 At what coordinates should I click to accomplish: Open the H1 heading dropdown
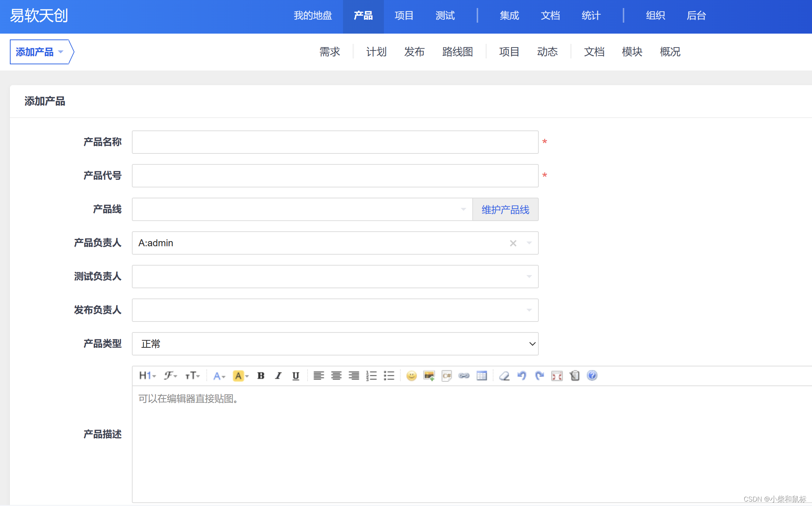pyautogui.click(x=147, y=376)
